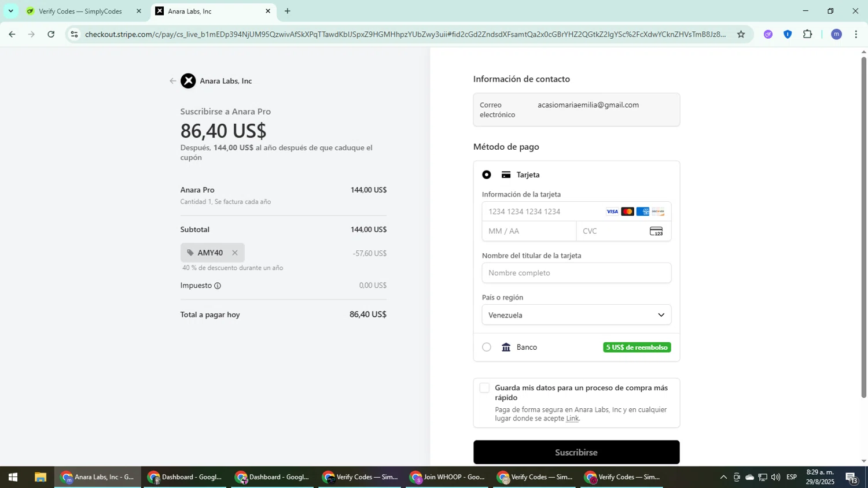This screenshot has height=488, width=868.
Task: Click the Discover card logo
Action: coord(658,212)
